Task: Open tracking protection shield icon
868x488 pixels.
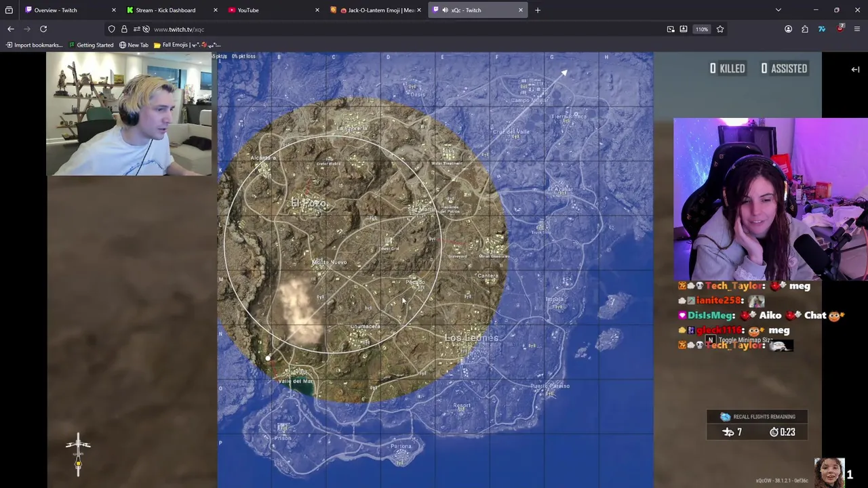Action: point(112,29)
